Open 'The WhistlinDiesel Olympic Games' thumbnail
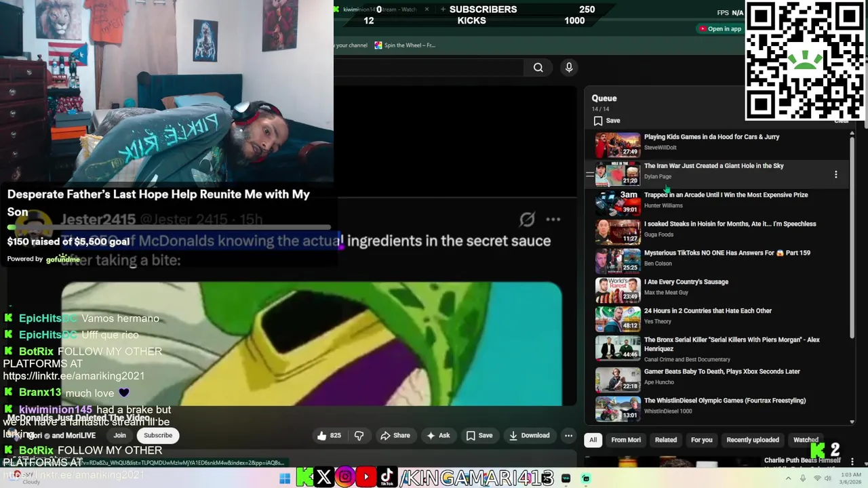Viewport: 868px width, 488px height. pos(618,409)
